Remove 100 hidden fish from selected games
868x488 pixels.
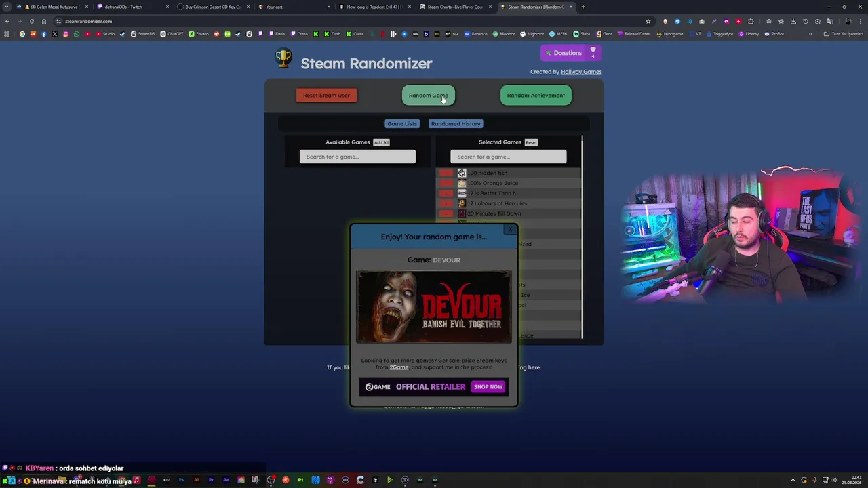click(446, 173)
